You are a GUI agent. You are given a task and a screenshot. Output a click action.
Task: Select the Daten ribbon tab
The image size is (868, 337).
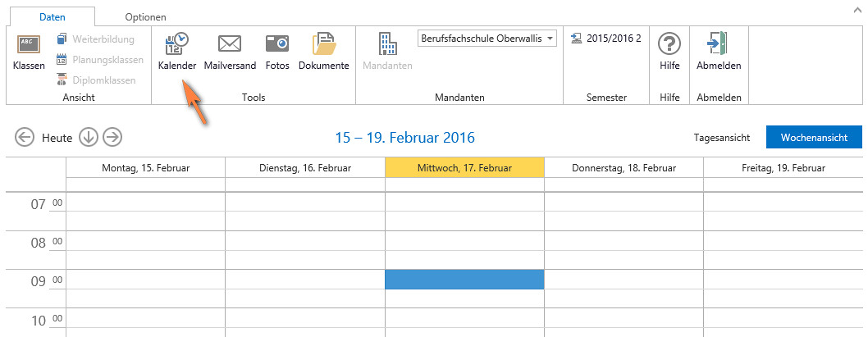[51, 16]
